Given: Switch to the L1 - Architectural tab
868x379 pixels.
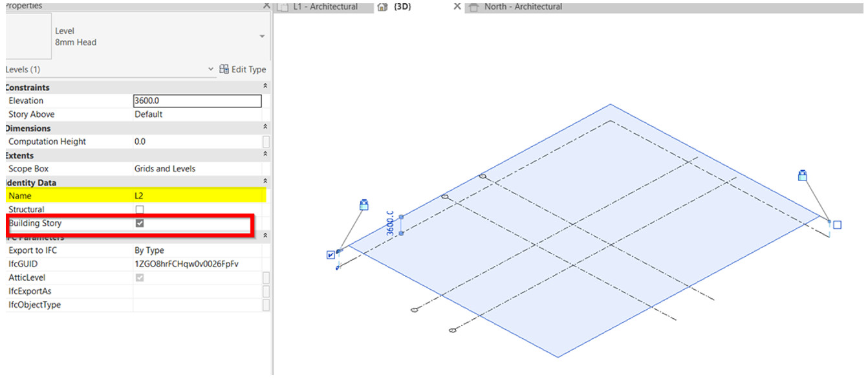Looking at the screenshot, I should 325,6.
